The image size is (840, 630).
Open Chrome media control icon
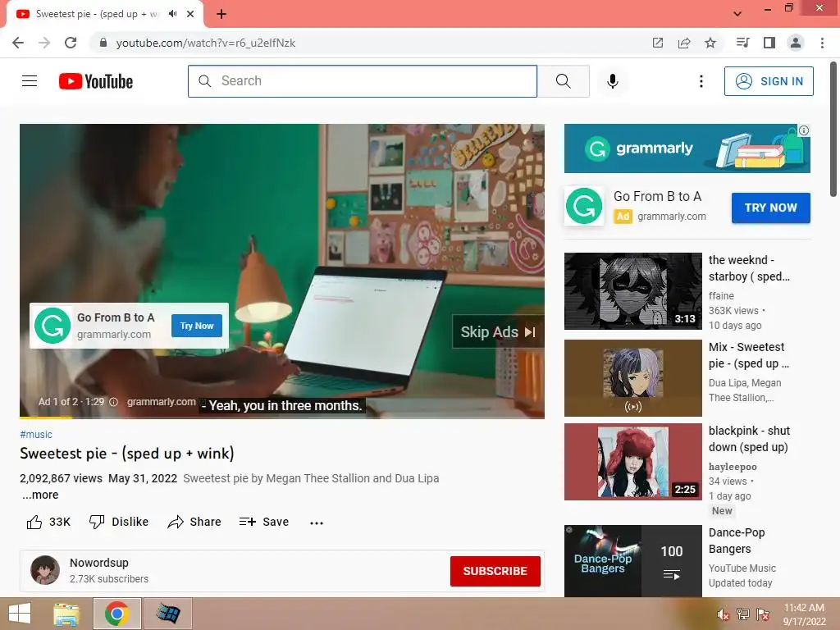(x=742, y=43)
